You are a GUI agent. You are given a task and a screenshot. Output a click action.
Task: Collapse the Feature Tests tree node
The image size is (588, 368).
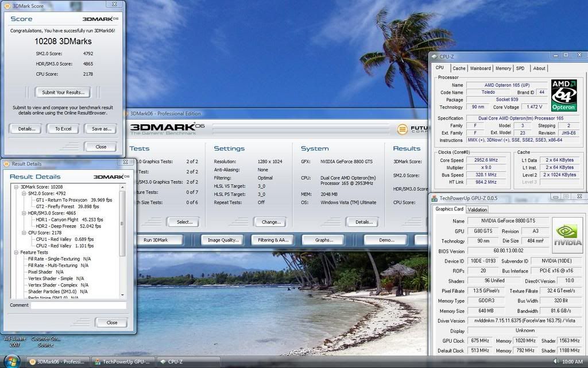point(16,252)
